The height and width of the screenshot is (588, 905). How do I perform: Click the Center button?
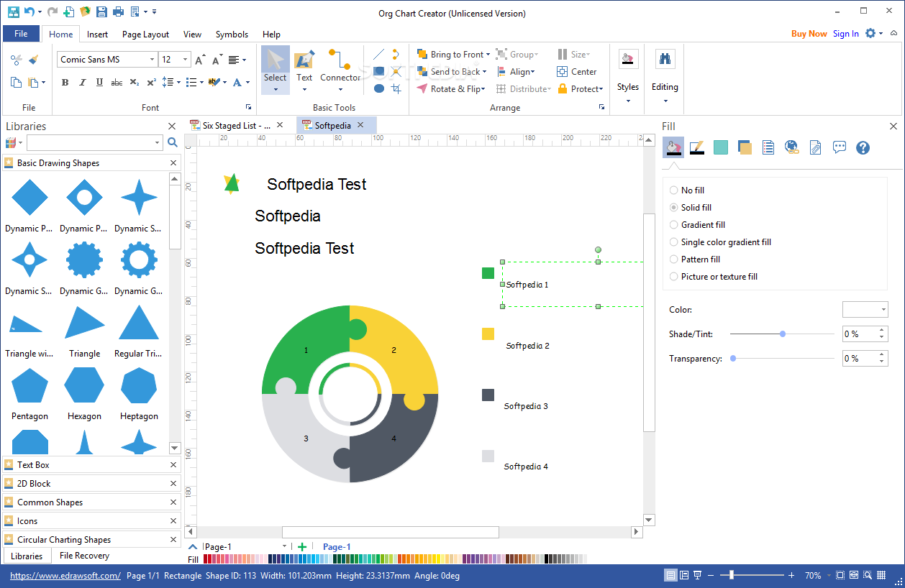point(576,72)
